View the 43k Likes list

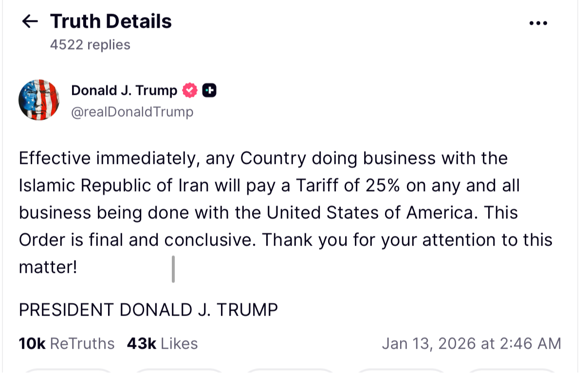(x=163, y=344)
